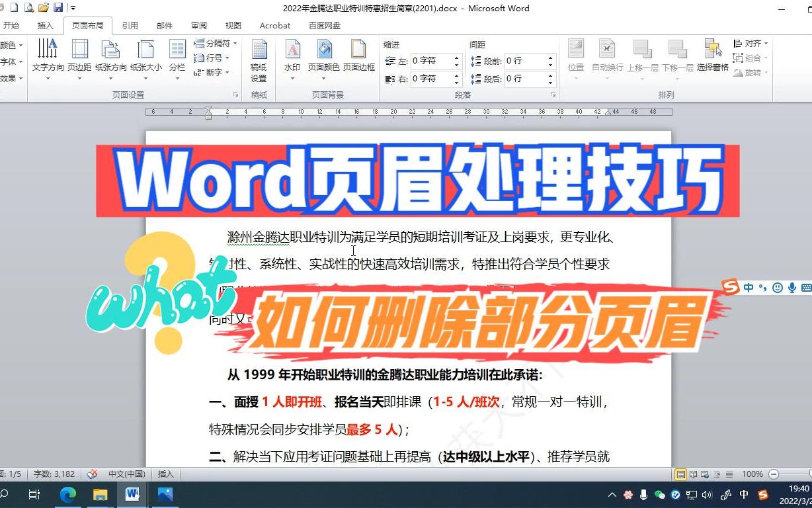Click the zoom out minus control

tap(774, 474)
